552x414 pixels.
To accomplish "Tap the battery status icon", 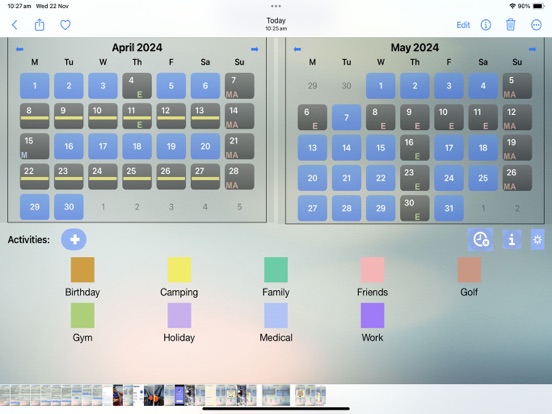I will pos(539,6).
